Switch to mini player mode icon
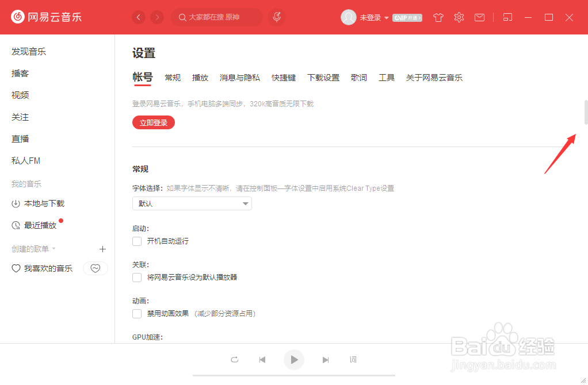Viewport: 588px width, 385px height. tap(507, 17)
